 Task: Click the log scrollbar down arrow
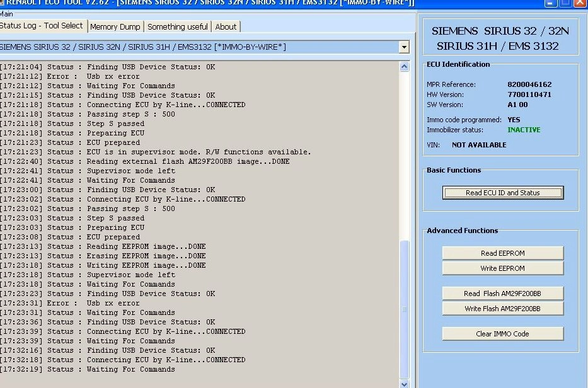tap(404, 384)
